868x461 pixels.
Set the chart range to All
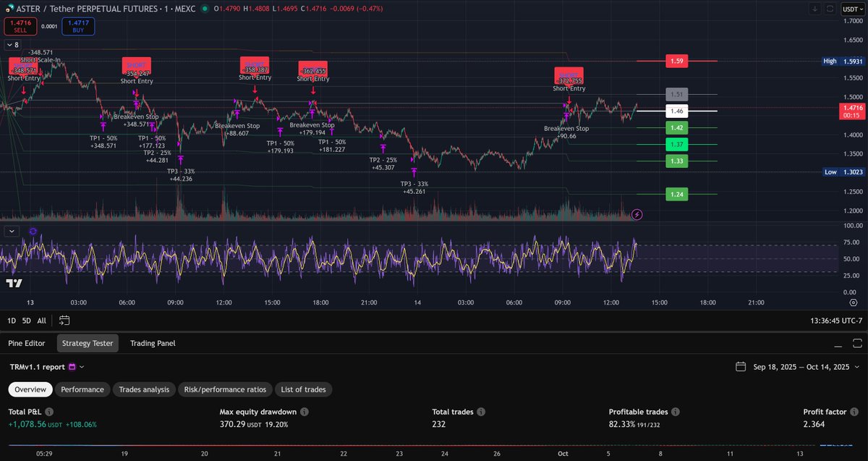[41, 320]
